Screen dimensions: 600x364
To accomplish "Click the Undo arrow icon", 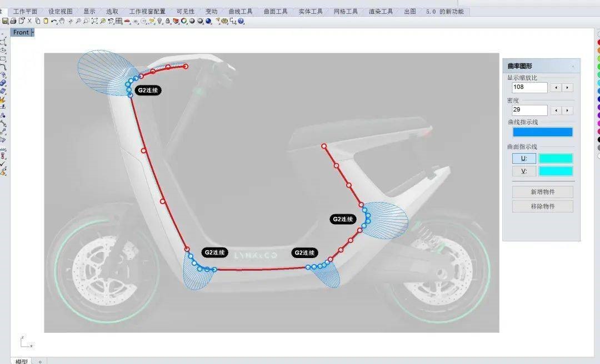I will point(54,22).
